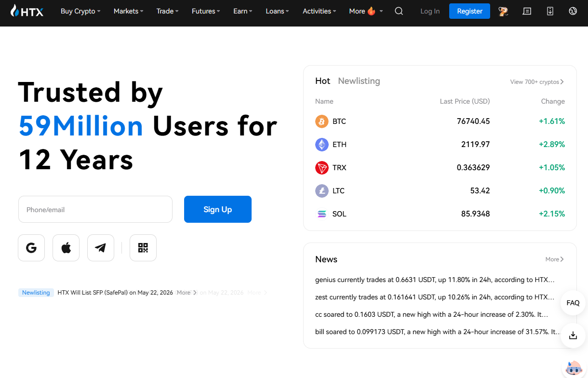Open the View 700+ cryptos link
Viewport: 588px width, 378px height.
(537, 82)
